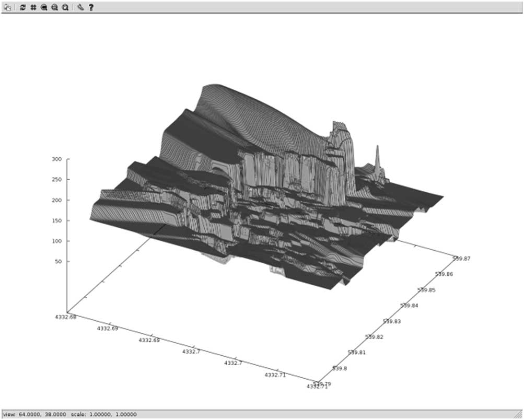This screenshot has width=524, height=420.
Task: Click the 300 label on the z-axis
Action: click(x=56, y=159)
